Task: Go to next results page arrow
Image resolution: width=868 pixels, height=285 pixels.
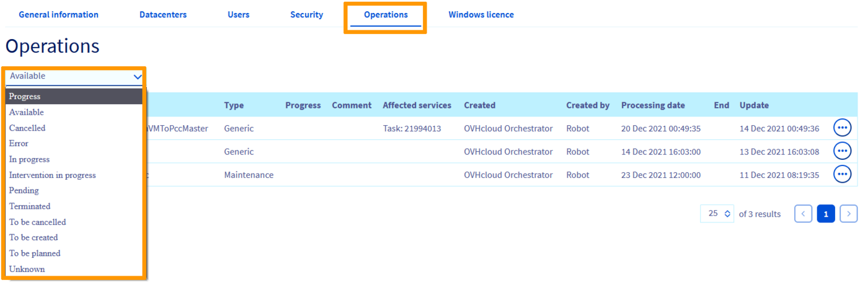Action: coord(848,214)
